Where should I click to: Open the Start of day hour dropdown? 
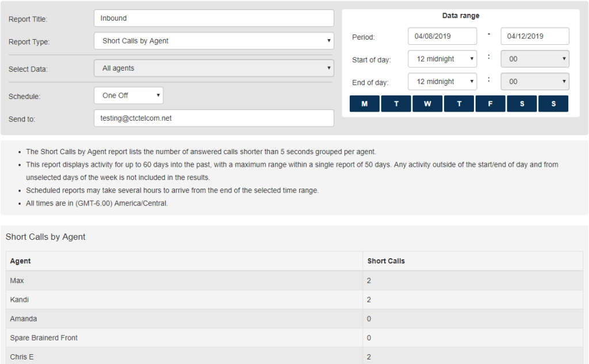442,59
